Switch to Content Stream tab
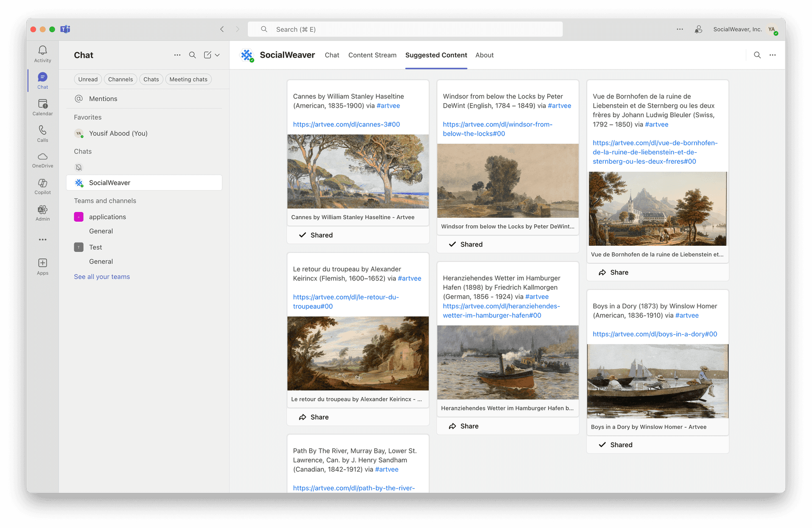Viewport: 812px width, 528px height. (372, 55)
